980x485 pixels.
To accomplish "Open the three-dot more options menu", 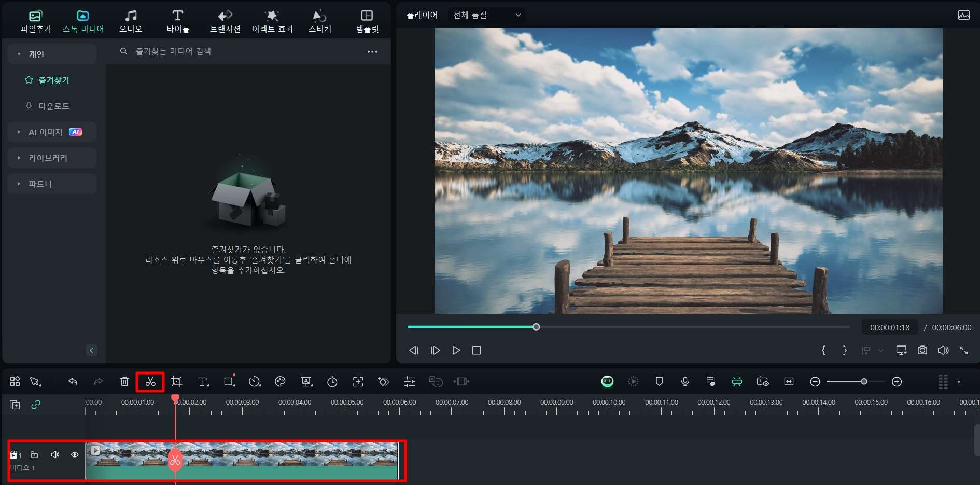I will (372, 51).
